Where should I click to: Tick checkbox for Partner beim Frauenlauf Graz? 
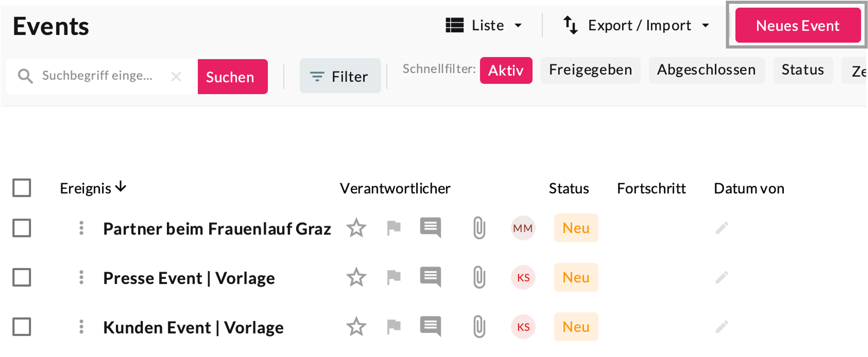[22, 228]
